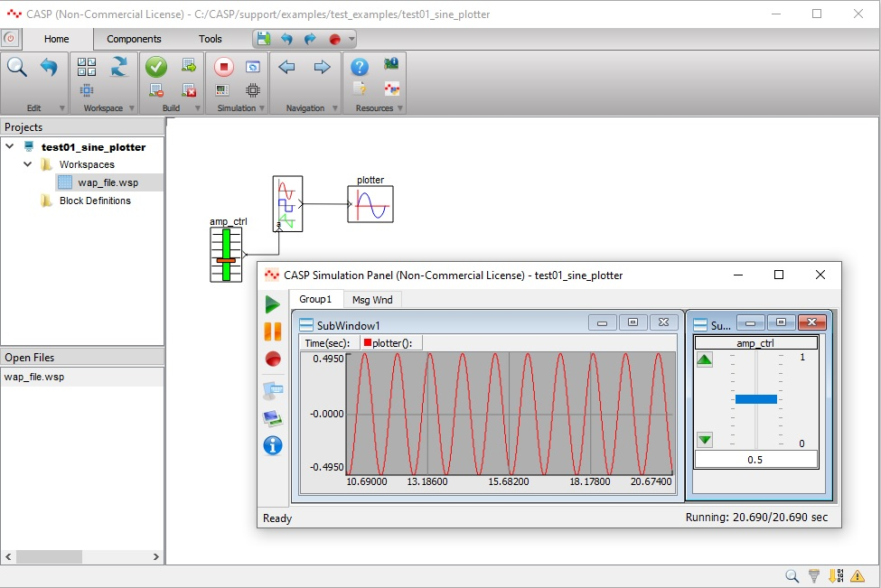This screenshot has width=881, height=588.
Task: Click the green checkmark build icon
Action: point(156,67)
